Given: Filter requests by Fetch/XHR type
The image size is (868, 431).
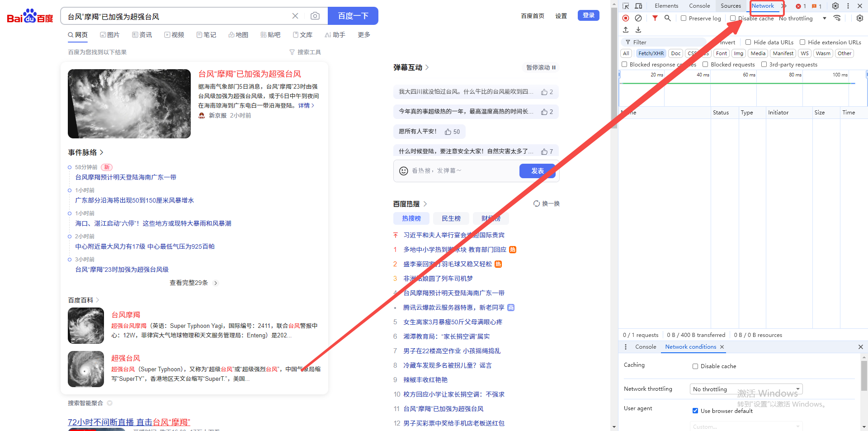Looking at the screenshot, I should pyautogui.click(x=651, y=53).
